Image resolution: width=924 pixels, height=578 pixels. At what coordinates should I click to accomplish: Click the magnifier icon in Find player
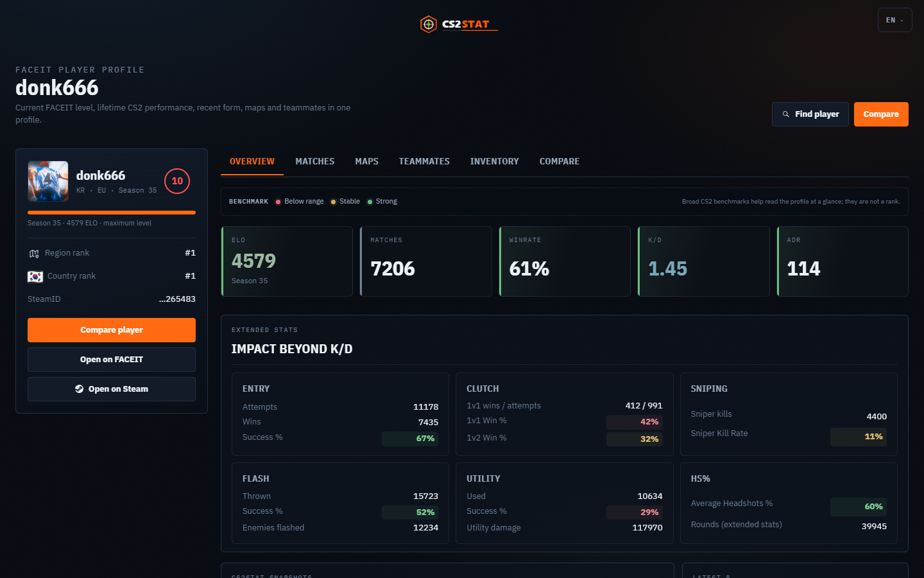[785, 114]
